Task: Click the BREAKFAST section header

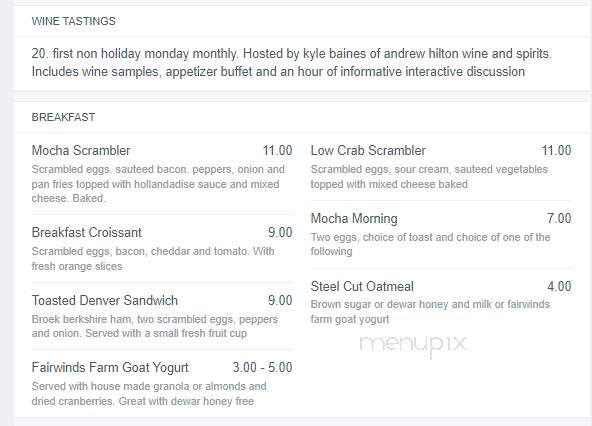Action: pyautogui.click(x=63, y=117)
